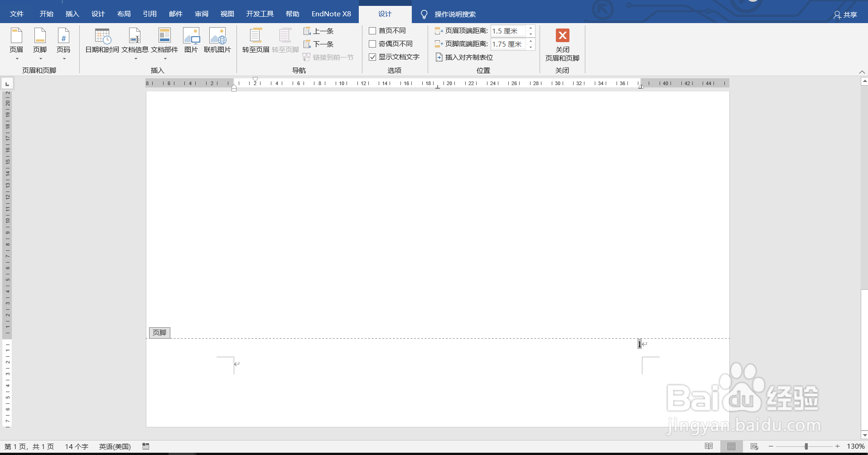
Task: Go to previous section with 上一条
Action: (x=318, y=31)
